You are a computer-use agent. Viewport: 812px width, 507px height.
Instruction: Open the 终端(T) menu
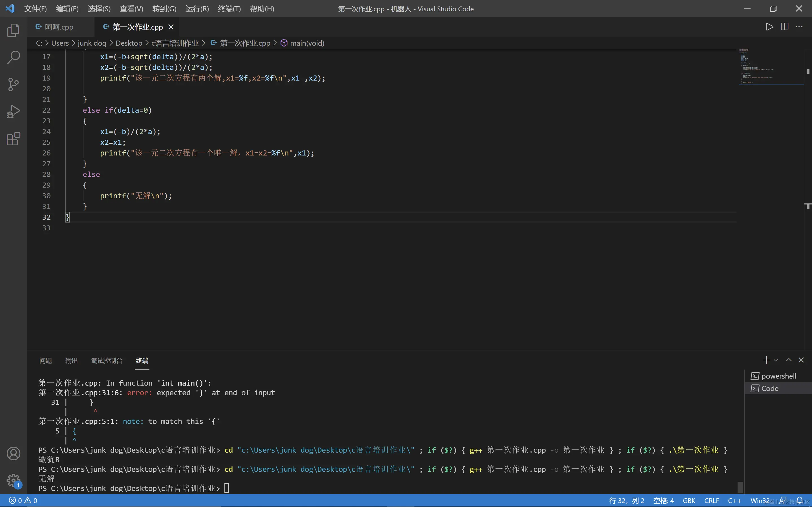click(x=229, y=9)
